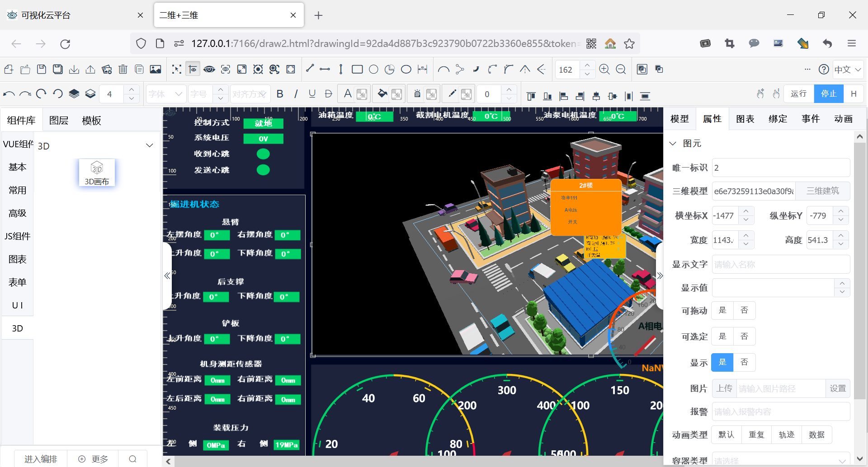Click the expand fullscreen arrows icon

242,69
